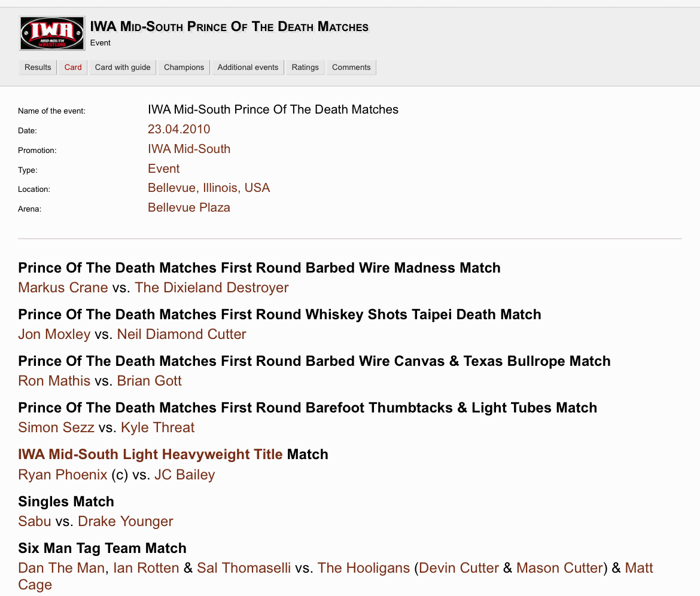Open the IWA Mid-South promotion link
The height and width of the screenshot is (596, 700).
pos(189,149)
